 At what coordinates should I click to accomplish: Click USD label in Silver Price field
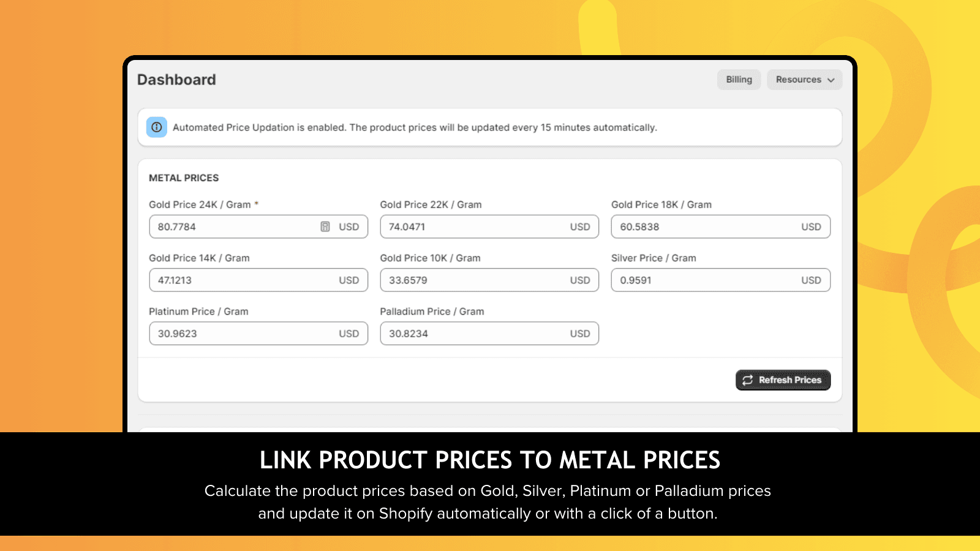812,280
